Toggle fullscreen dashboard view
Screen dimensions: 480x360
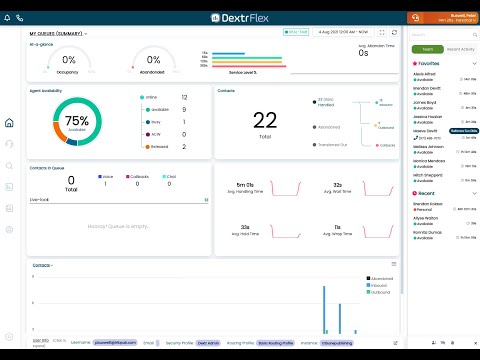(382, 32)
